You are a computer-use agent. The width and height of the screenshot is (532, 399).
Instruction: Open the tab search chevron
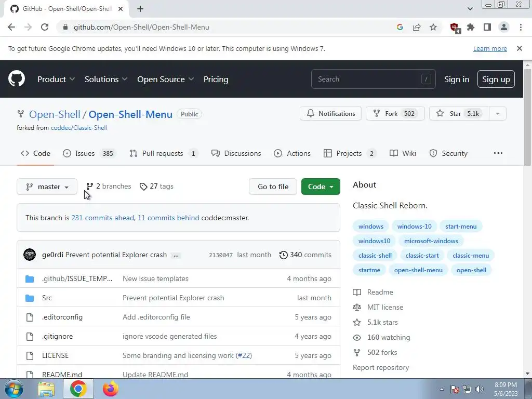click(x=470, y=9)
